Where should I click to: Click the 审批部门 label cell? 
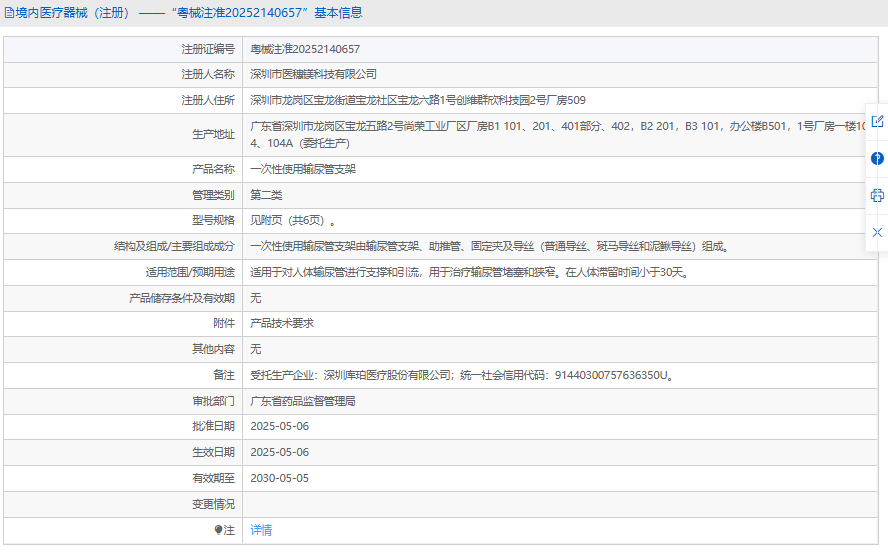(x=123, y=402)
